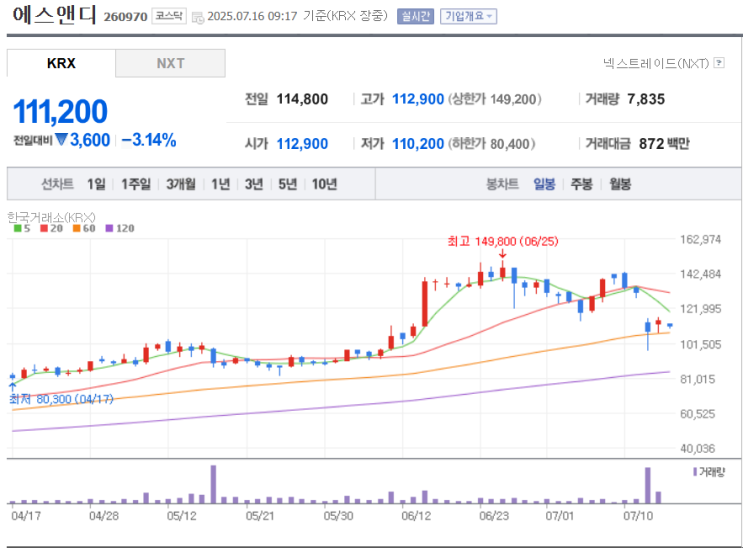The width and height of the screenshot is (743, 548).
Task: Select the 1주일 line chart period
Action: click(136, 184)
